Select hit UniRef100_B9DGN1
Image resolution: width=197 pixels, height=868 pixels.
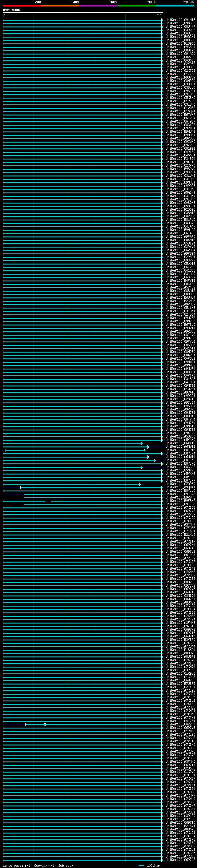tap(180, 37)
